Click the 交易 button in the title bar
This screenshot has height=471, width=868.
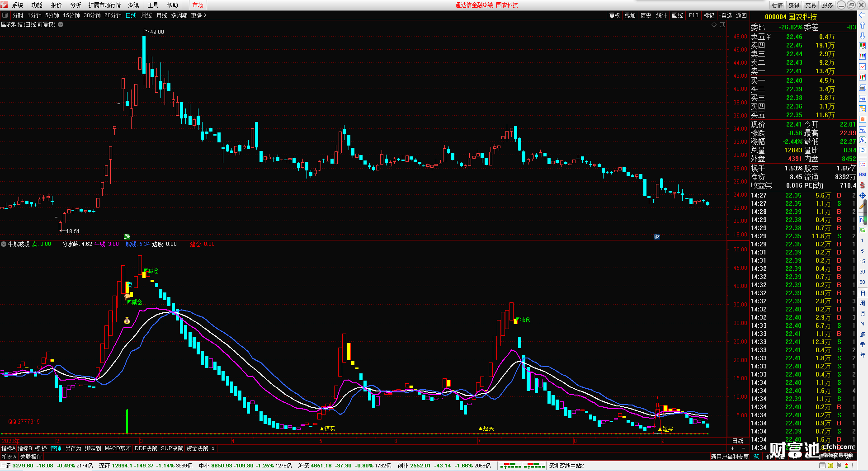[x=811, y=5]
